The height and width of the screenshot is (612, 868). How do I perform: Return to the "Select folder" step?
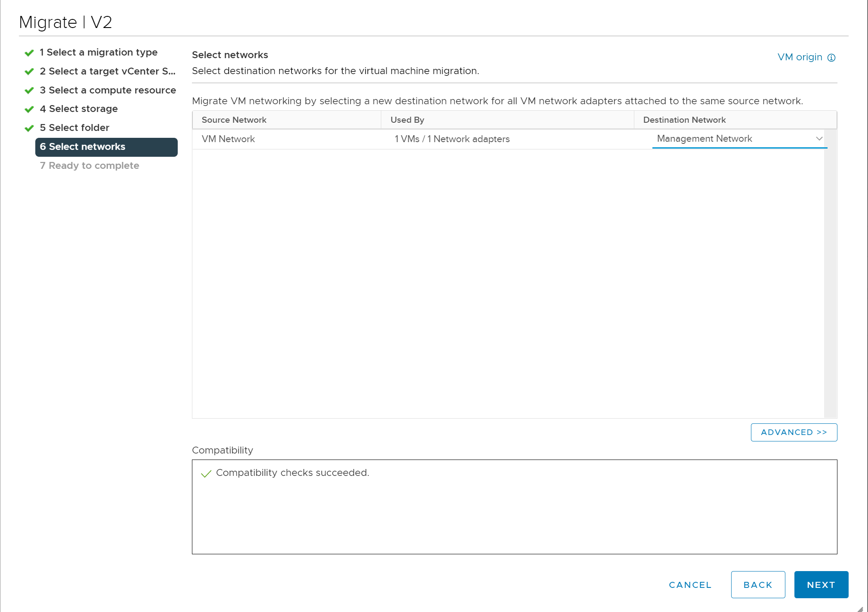coord(74,128)
